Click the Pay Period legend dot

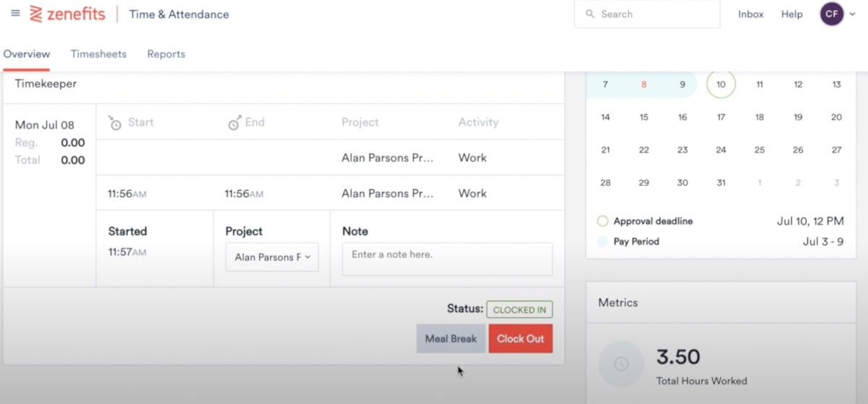tap(603, 241)
